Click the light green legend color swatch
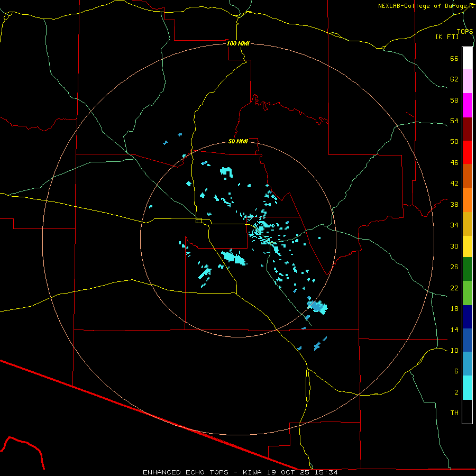The height and width of the screenshot is (476, 476). (467, 293)
